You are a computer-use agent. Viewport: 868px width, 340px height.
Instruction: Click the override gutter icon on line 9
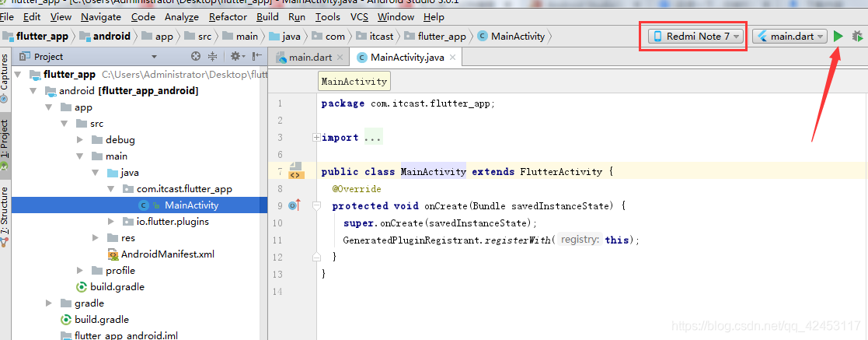pyautogui.click(x=294, y=205)
